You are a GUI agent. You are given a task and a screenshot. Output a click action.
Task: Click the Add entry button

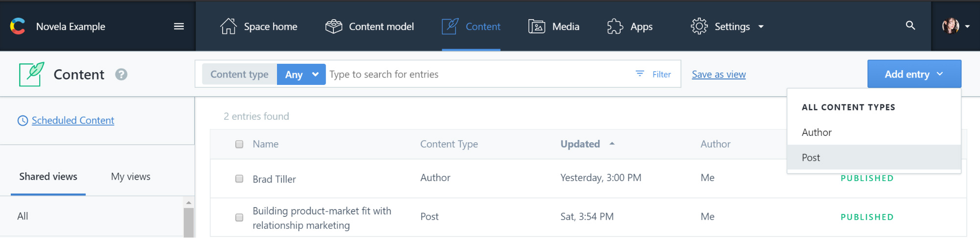(914, 74)
